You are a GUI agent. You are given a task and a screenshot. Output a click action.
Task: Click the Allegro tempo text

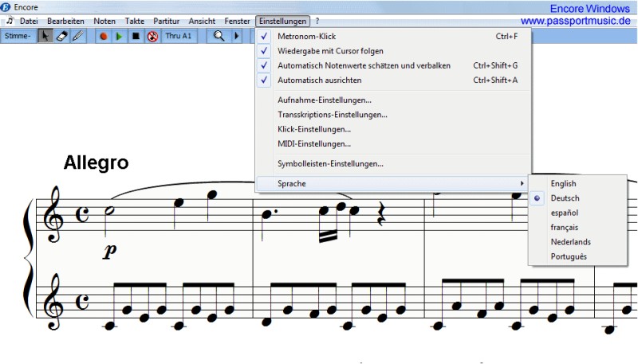tap(96, 163)
